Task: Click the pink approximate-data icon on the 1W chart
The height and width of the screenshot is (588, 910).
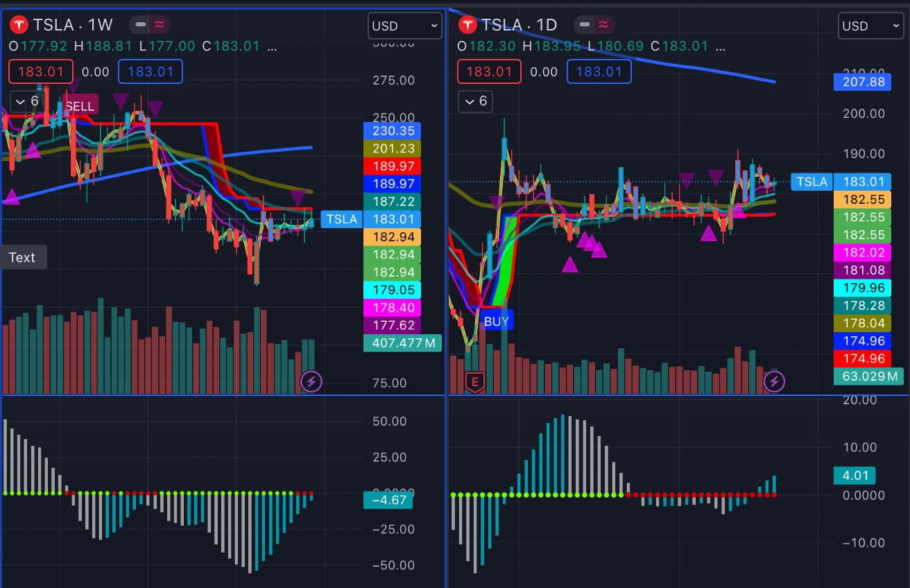Action: pyautogui.click(x=161, y=25)
